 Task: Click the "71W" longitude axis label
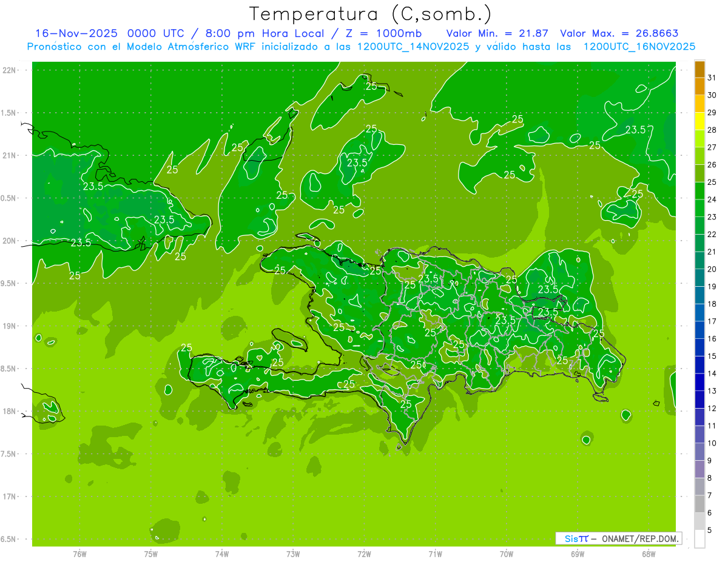click(435, 554)
